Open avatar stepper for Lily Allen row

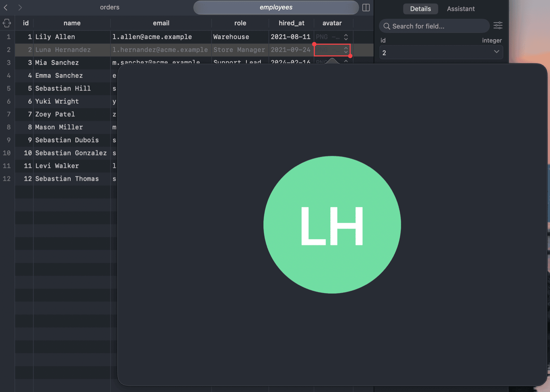[x=346, y=37]
